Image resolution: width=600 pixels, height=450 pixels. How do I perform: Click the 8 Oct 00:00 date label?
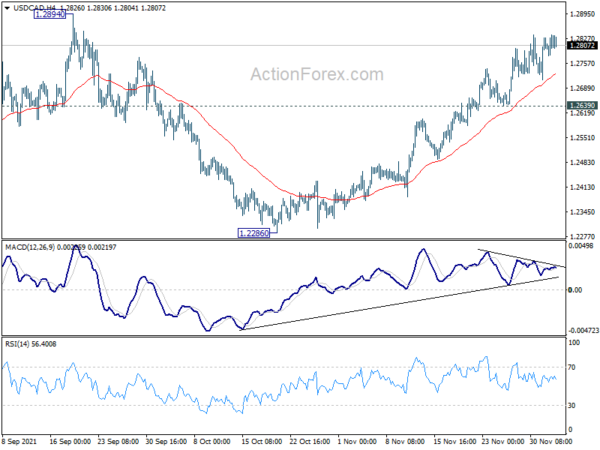pos(212,442)
